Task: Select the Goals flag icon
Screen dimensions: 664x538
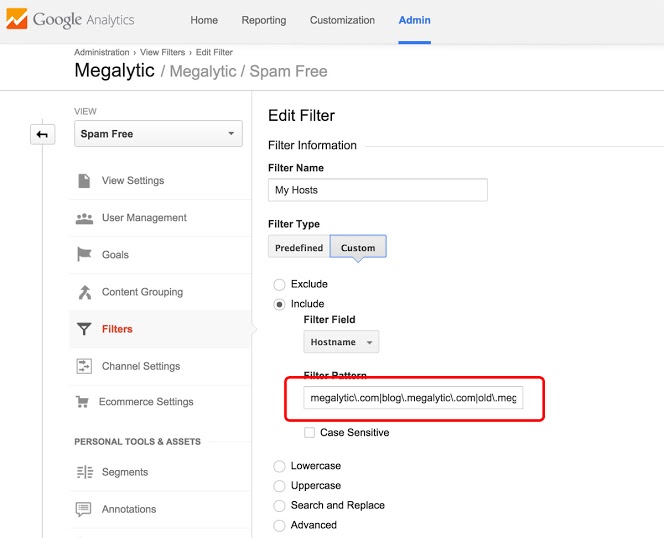Action: (x=84, y=255)
